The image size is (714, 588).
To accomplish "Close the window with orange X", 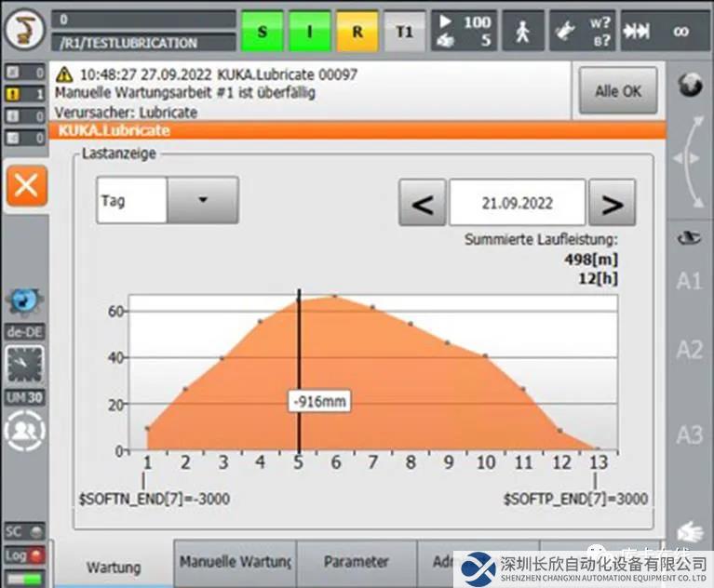I will (x=25, y=186).
